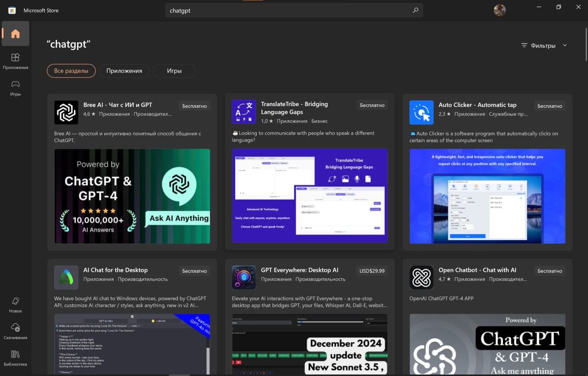Open the Библиотека library
588x376 pixels.
16,358
